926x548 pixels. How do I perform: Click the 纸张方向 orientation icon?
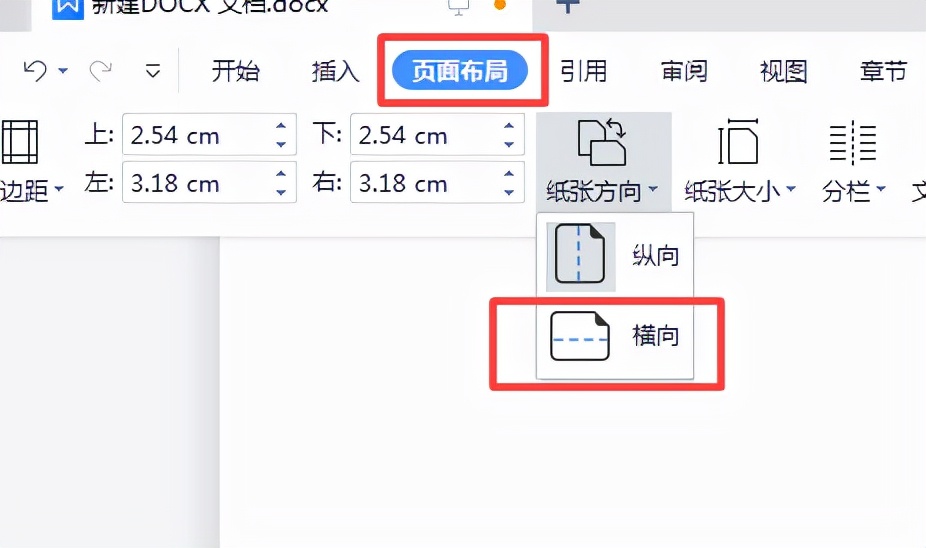pyautogui.click(x=602, y=142)
